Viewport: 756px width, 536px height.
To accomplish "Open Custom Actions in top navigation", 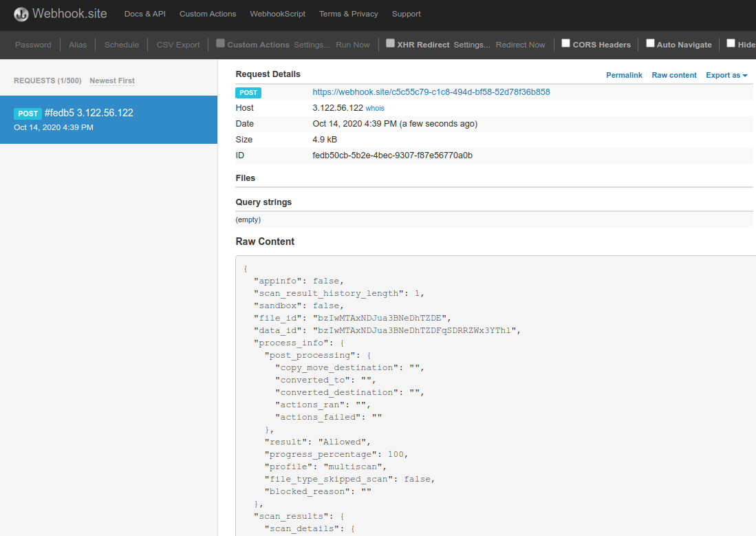I will point(208,14).
